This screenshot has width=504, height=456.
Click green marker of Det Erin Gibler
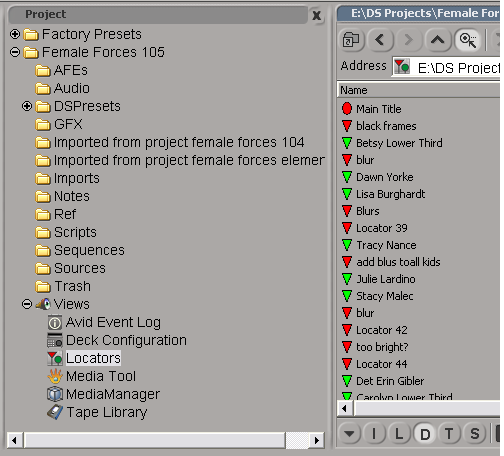[x=347, y=381]
